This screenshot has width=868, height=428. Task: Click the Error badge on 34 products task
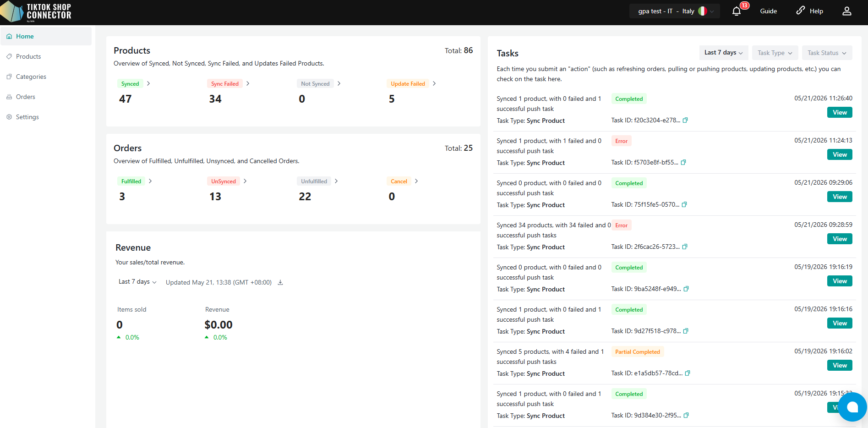(x=622, y=225)
